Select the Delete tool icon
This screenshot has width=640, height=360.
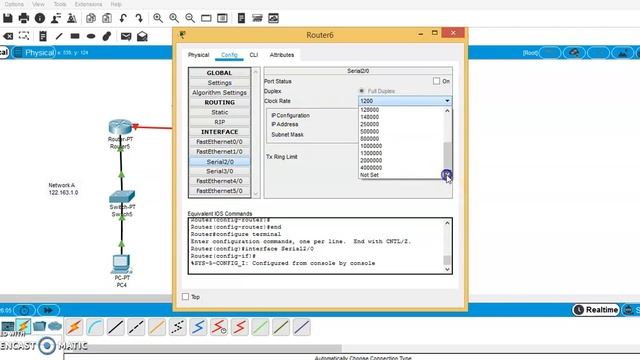click(8, 36)
